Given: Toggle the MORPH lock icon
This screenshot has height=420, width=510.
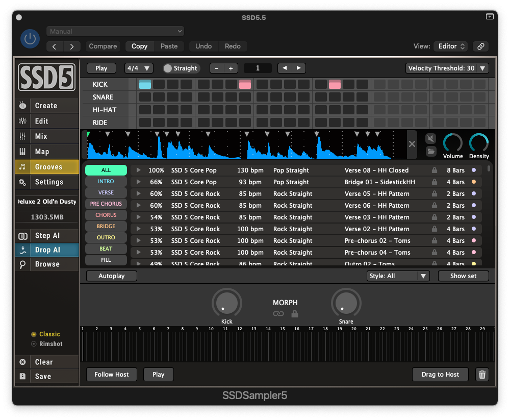Looking at the screenshot, I should point(295,313).
